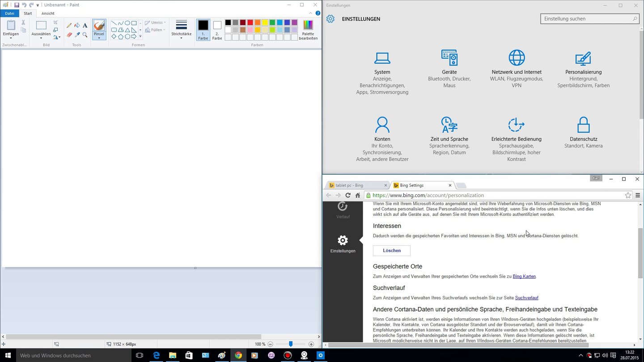Viewport: 644px width, 362px height.
Task: Open Microsoft Edge from the taskbar
Action: [x=156, y=355]
